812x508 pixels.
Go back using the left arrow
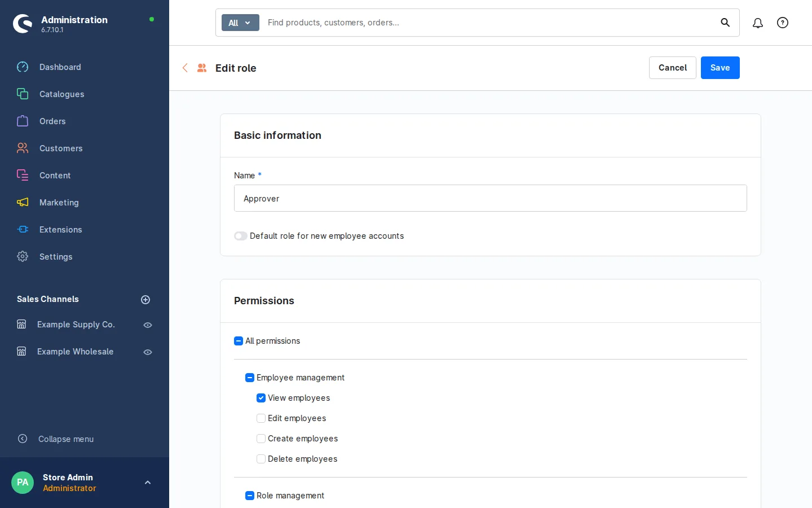click(x=185, y=68)
